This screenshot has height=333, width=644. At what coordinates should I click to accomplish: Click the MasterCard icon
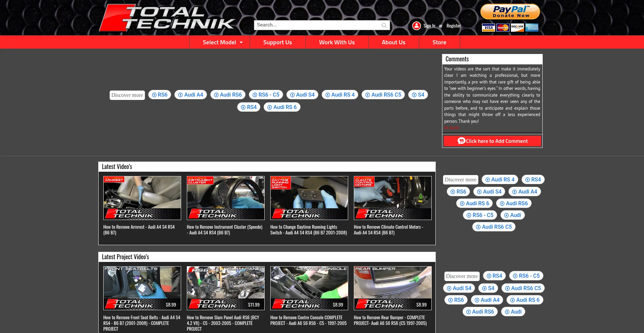click(503, 27)
